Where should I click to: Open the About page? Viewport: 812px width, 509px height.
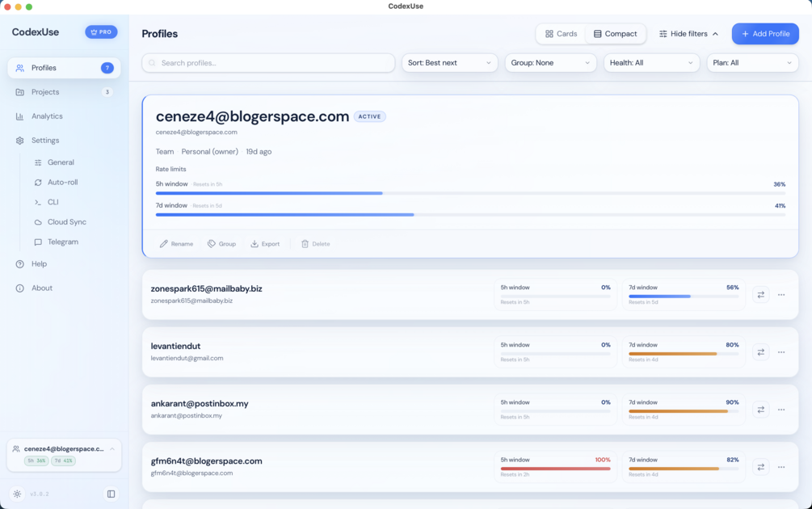click(x=64, y=288)
